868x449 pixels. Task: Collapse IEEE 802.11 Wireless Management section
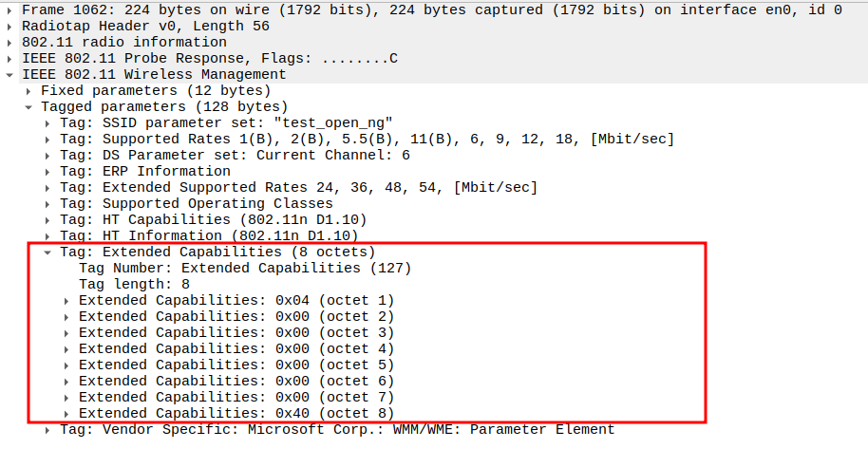(x=10, y=75)
